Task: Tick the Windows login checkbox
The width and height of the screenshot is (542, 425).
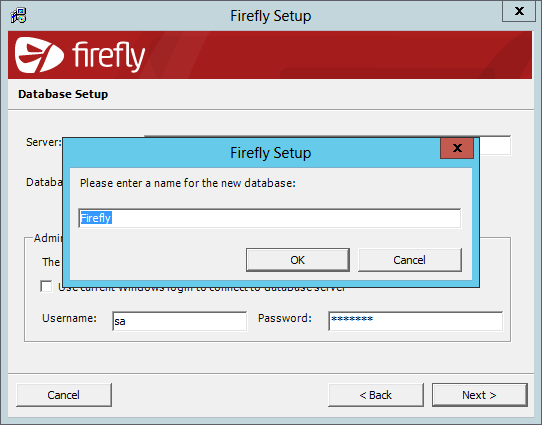Action: (x=46, y=286)
